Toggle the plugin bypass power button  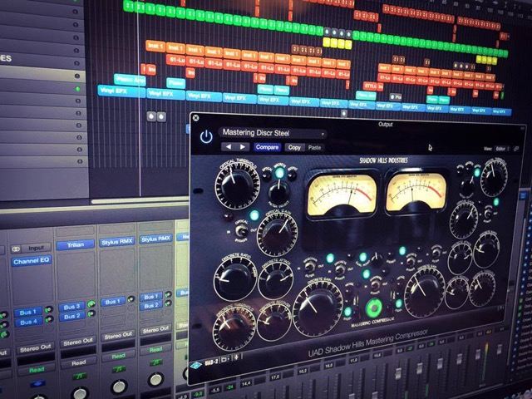(206, 137)
